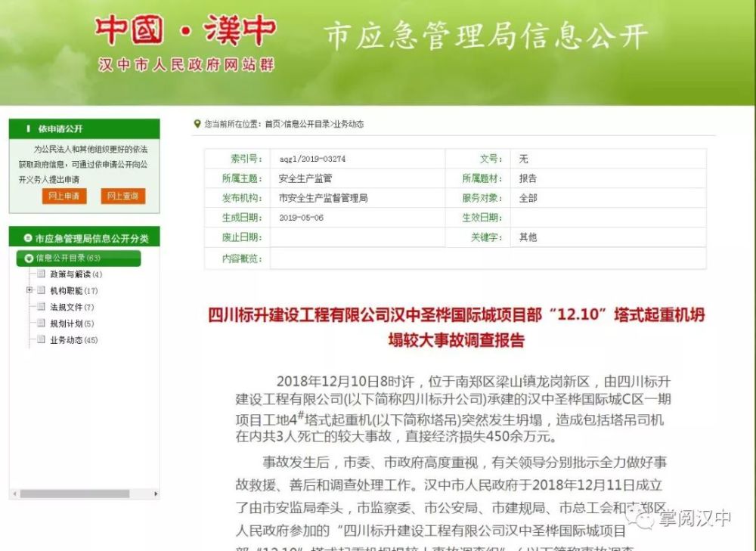Click the orange 网上查询 button

click(x=123, y=197)
